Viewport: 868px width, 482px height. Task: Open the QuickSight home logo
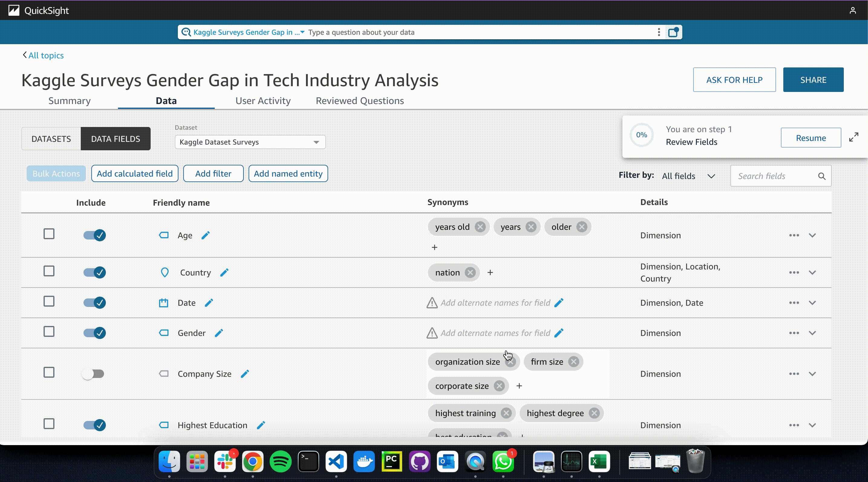[38, 11]
